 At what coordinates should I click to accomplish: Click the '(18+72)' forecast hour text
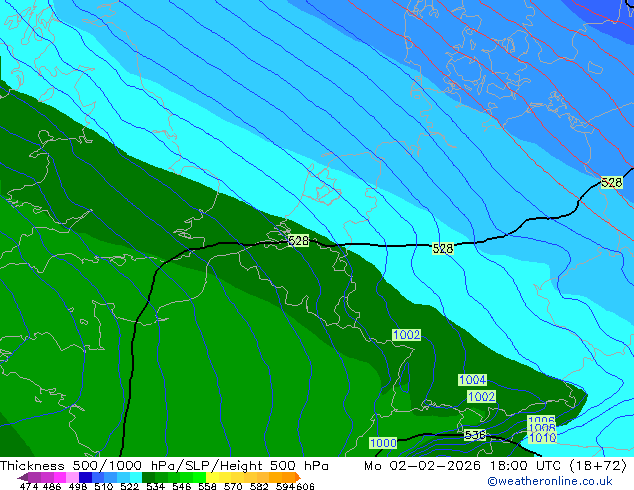coord(598,465)
